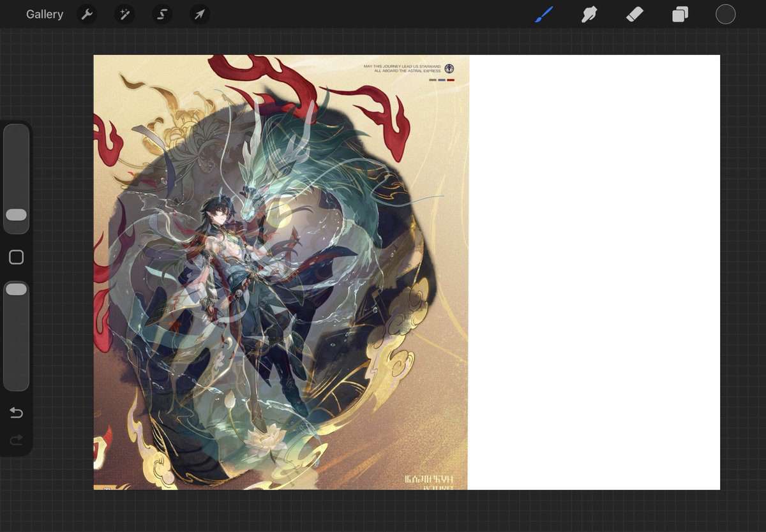Image resolution: width=766 pixels, height=532 pixels.
Task: Redo the last undone action
Action: 17,440
